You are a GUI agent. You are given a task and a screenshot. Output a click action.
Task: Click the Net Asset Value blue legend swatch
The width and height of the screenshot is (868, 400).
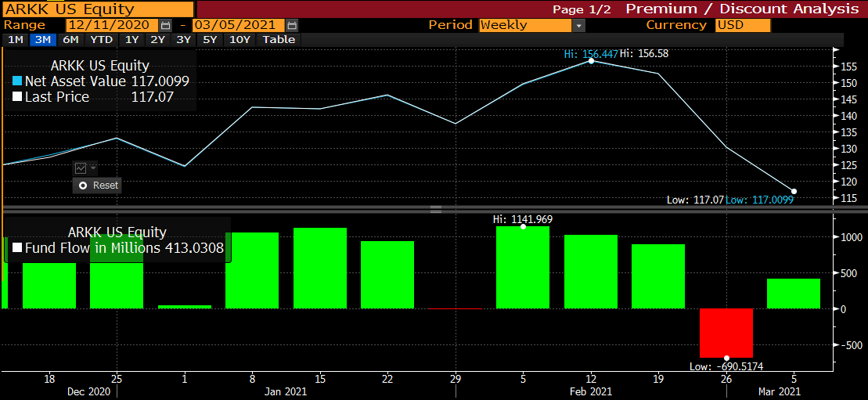(x=17, y=81)
